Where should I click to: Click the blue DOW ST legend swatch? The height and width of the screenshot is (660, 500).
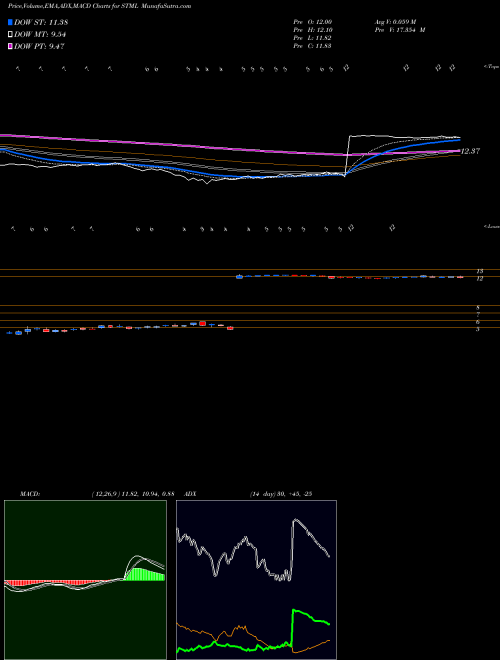click(x=10, y=22)
